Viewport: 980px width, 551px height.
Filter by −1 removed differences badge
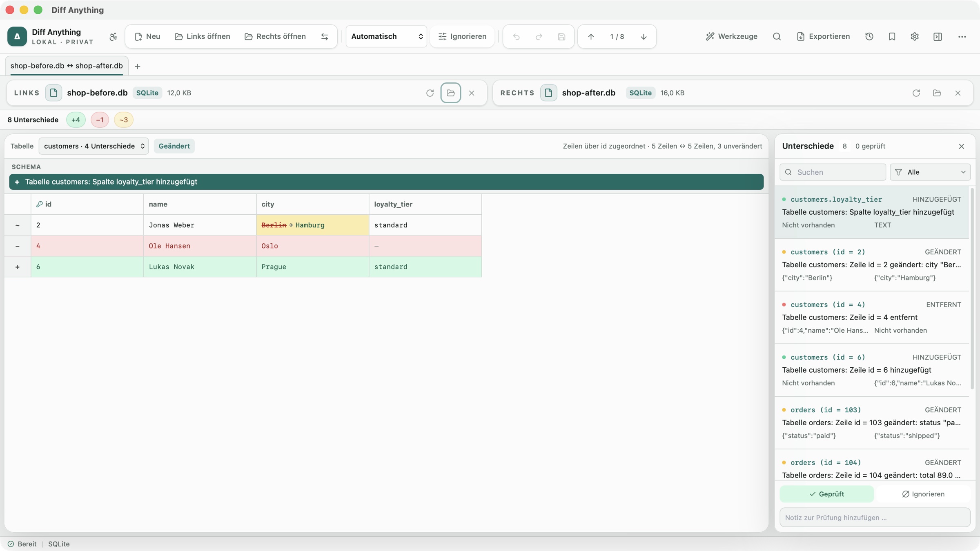tap(100, 120)
